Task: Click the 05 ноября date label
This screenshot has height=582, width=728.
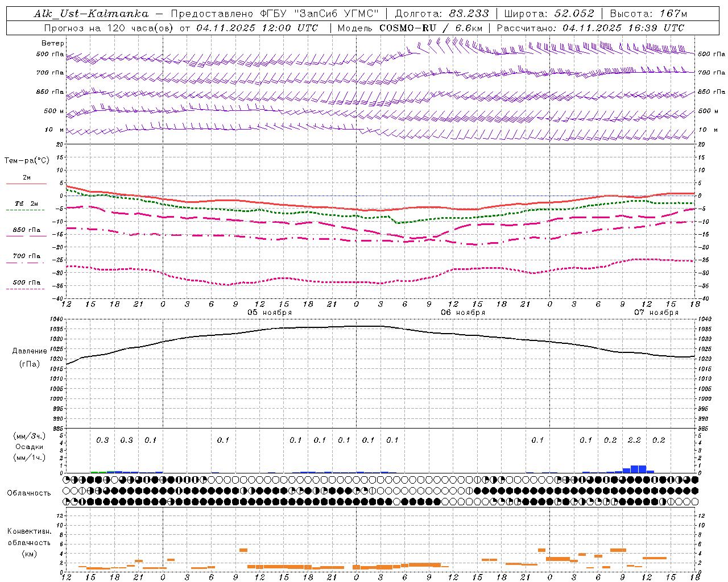Action: click(270, 313)
